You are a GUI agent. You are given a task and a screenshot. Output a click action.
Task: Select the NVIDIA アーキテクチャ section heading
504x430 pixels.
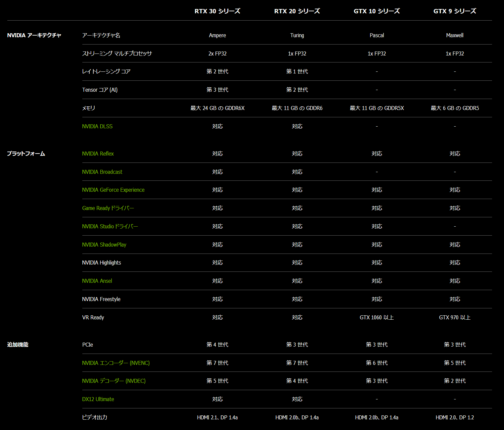pos(34,35)
